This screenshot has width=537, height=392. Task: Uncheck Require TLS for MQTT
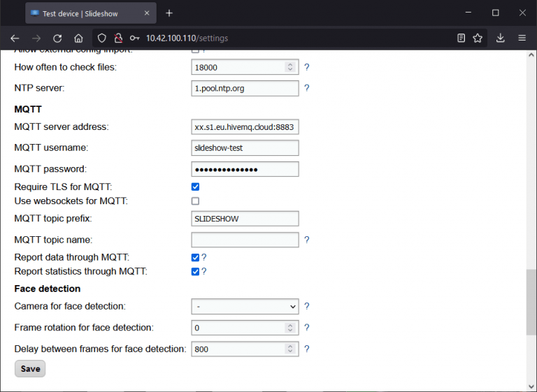pos(196,187)
